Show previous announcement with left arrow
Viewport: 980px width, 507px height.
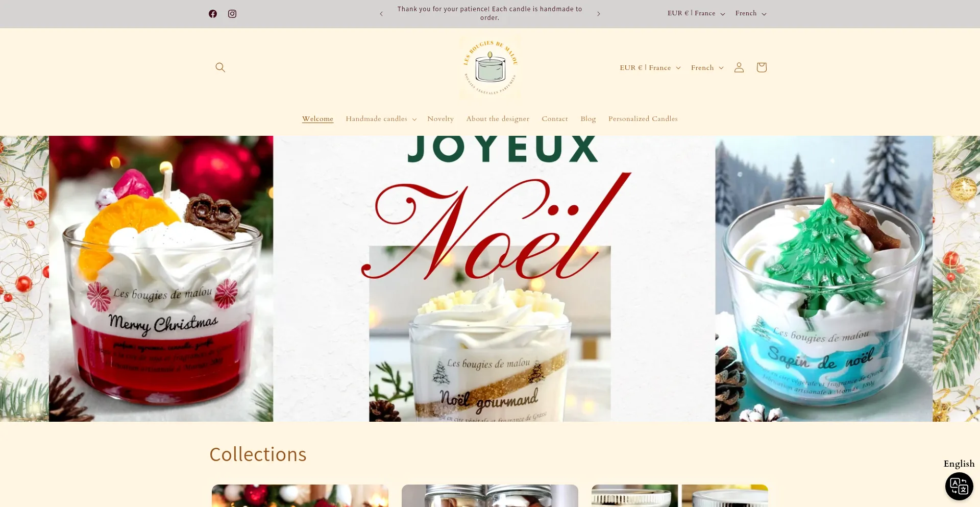(381, 14)
